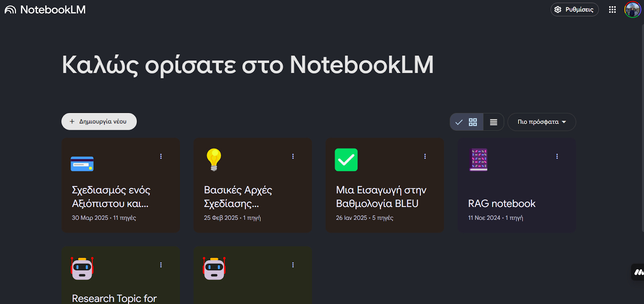
Task: Click the credit card notebook icon
Action: [x=82, y=164]
